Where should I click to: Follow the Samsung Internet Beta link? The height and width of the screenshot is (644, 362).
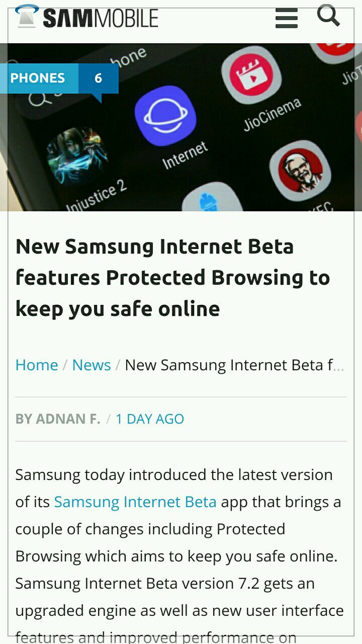[x=135, y=502]
